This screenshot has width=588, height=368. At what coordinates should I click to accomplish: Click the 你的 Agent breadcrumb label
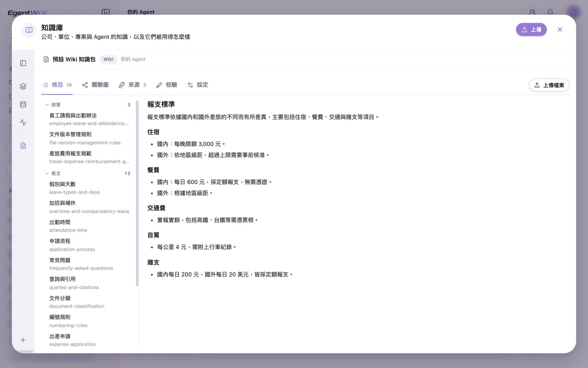(x=133, y=59)
